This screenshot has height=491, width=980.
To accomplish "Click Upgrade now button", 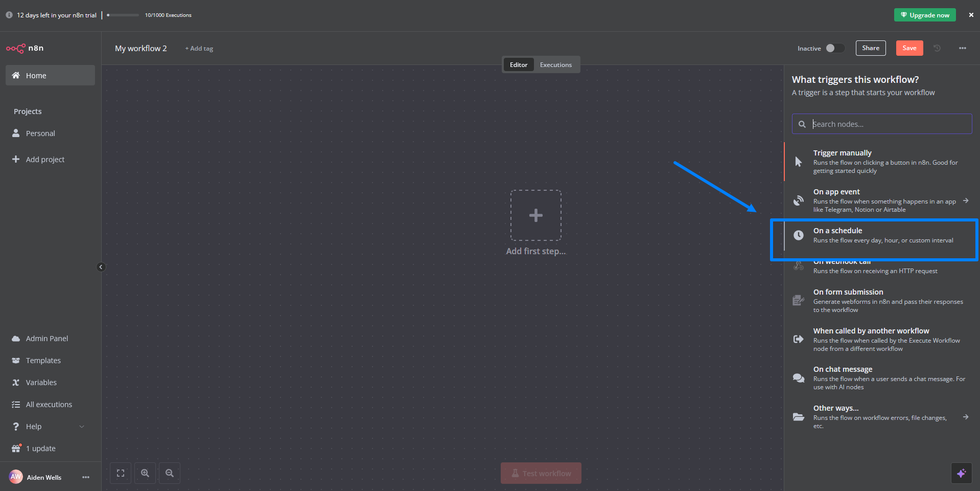I will (x=925, y=15).
